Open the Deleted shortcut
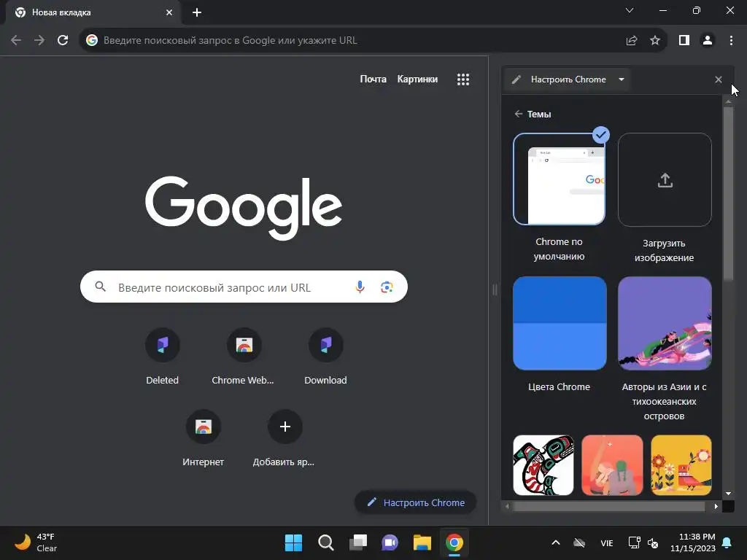This screenshot has height=560, width=747. (163, 356)
